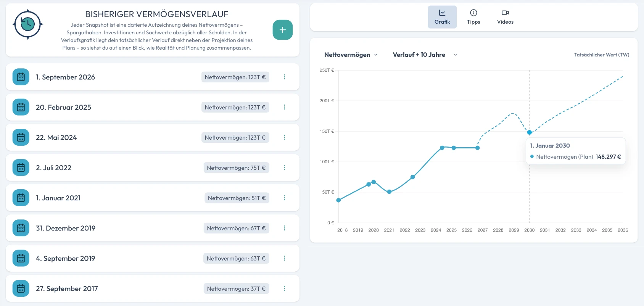Open options menu for 4. September 2019
The height and width of the screenshot is (306, 644).
[x=284, y=258]
